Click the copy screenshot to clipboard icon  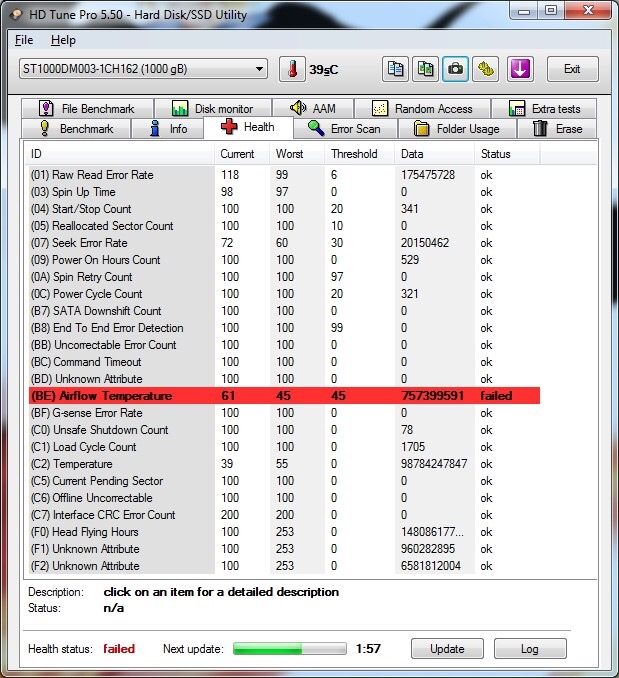click(425, 69)
